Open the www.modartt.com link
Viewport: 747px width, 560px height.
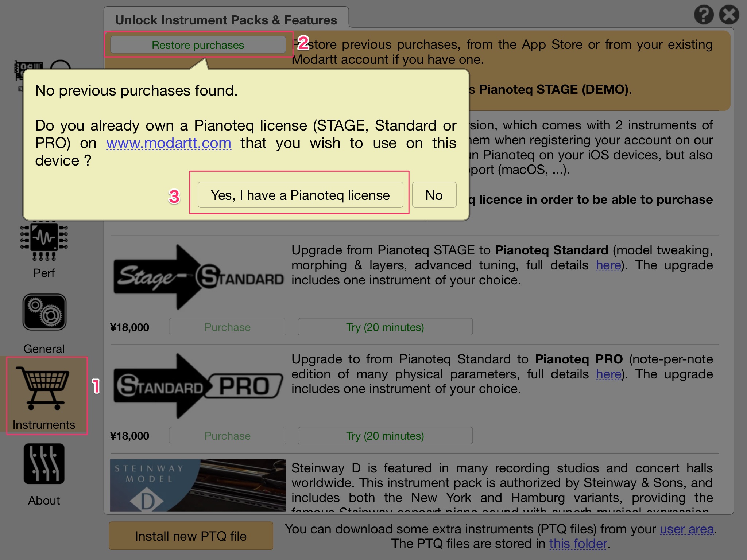[169, 143]
